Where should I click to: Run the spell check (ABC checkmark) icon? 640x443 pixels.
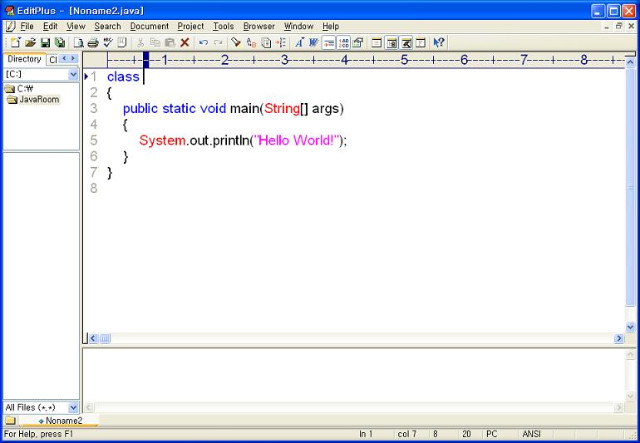coord(108,42)
